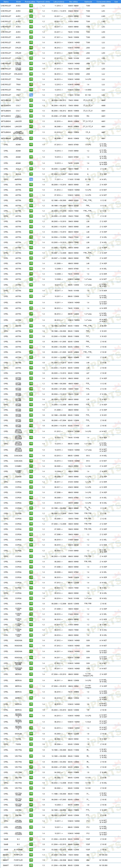
Task: Click the fuel icon in the Opel Signum row
Action: click(31, 734)
